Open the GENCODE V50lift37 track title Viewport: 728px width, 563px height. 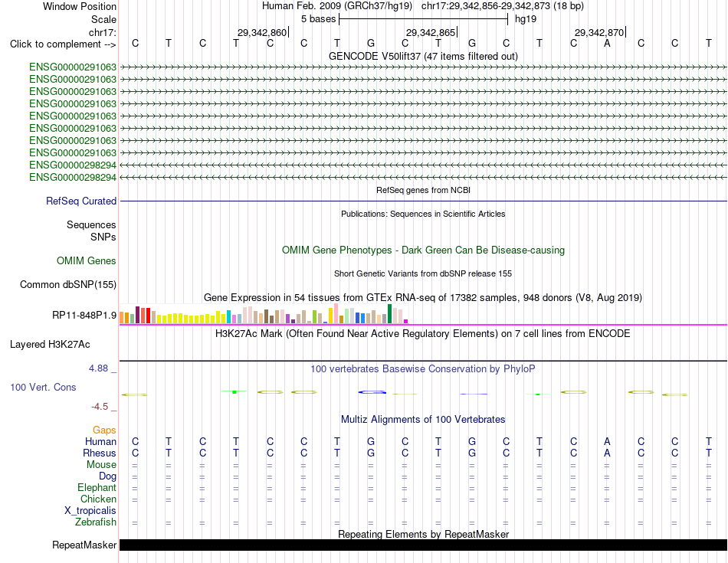pos(423,56)
